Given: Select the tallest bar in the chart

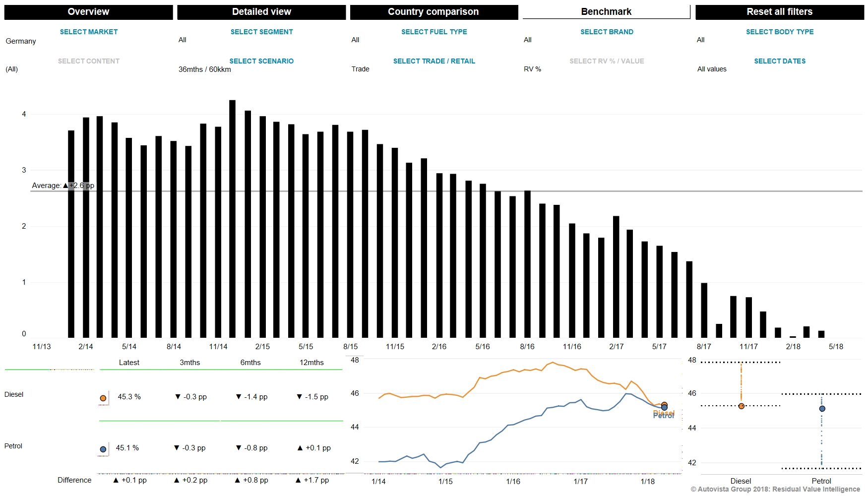Looking at the screenshot, I should (232, 218).
